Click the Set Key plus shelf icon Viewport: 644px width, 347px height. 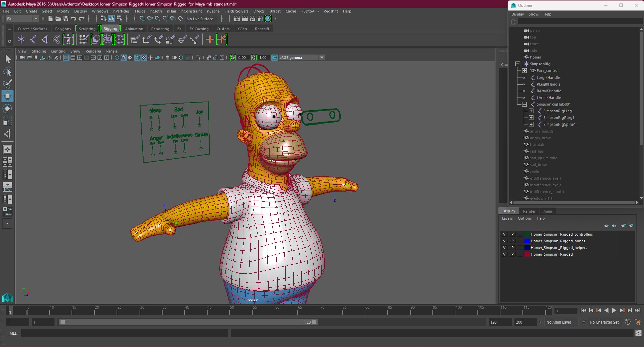(x=210, y=39)
